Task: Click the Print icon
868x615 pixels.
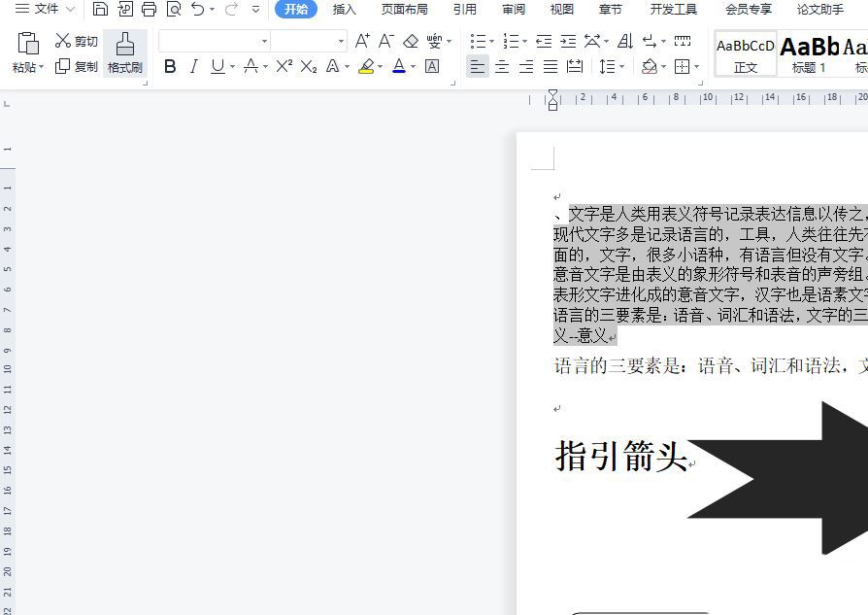Action: tap(149, 9)
